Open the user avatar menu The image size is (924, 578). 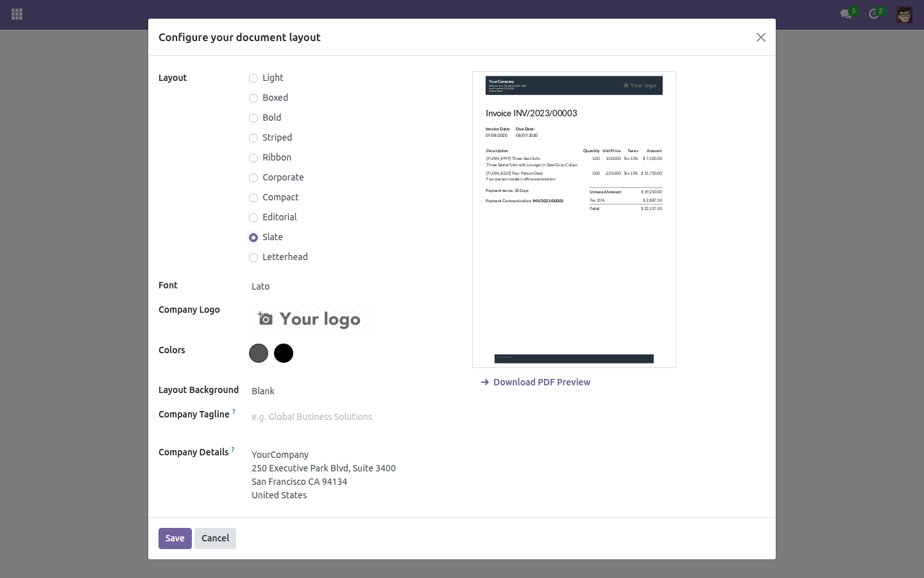(x=904, y=14)
